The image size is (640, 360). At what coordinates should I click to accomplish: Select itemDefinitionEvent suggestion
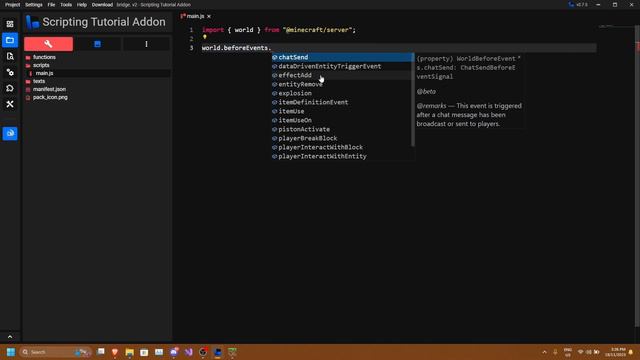(342, 102)
